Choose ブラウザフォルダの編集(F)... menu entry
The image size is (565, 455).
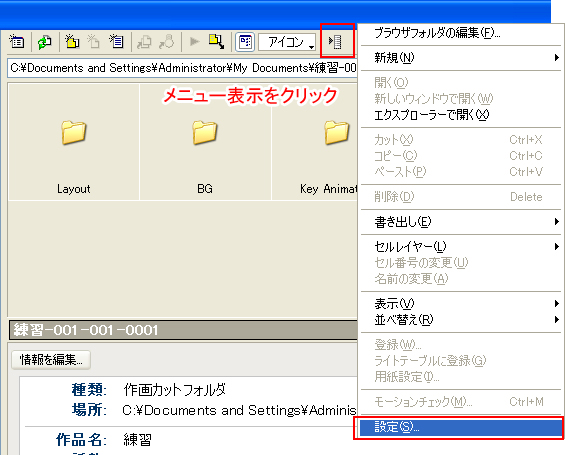pyautogui.click(x=461, y=33)
